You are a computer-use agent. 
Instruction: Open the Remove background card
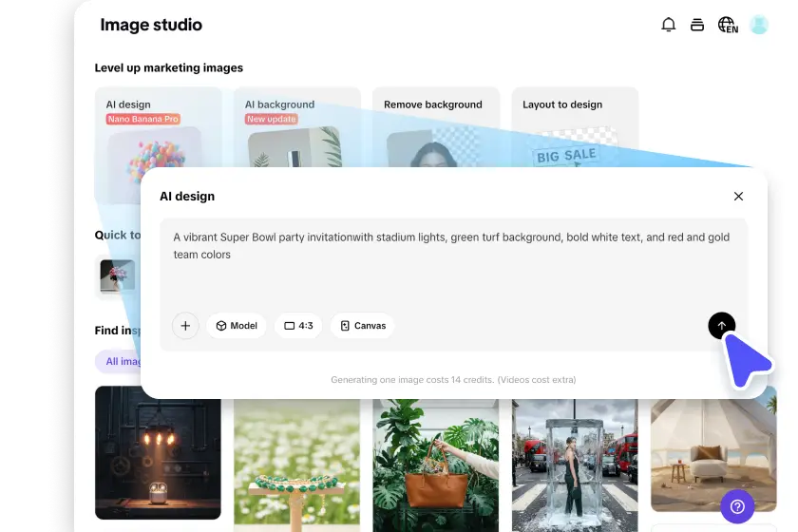click(x=436, y=127)
